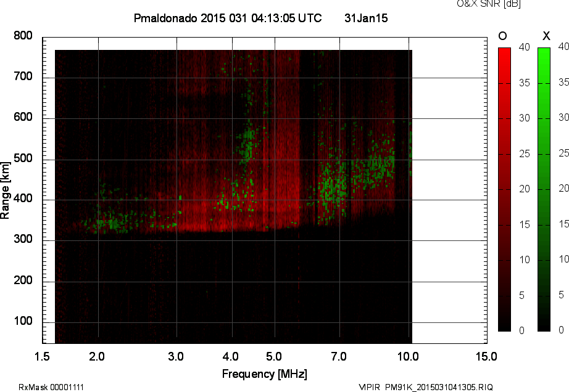Image resolution: width=569 pixels, height=392 pixels.
Task: Click the 20 dB label of the O color bar
Action: [x=525, y=189]
